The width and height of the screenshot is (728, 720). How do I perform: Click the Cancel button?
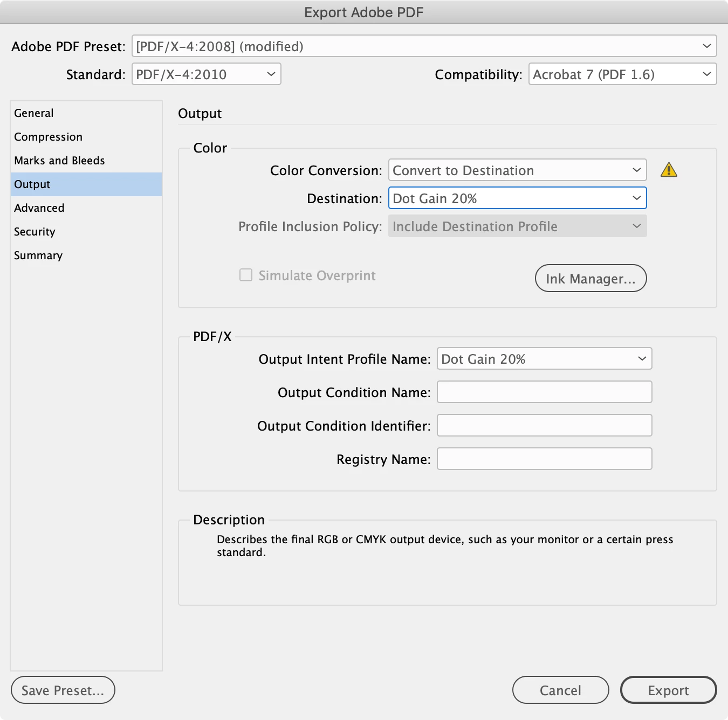[560, 690]
